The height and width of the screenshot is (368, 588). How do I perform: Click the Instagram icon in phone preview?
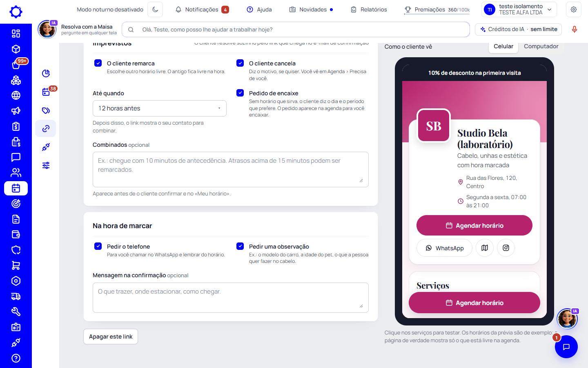coord(506,248)
